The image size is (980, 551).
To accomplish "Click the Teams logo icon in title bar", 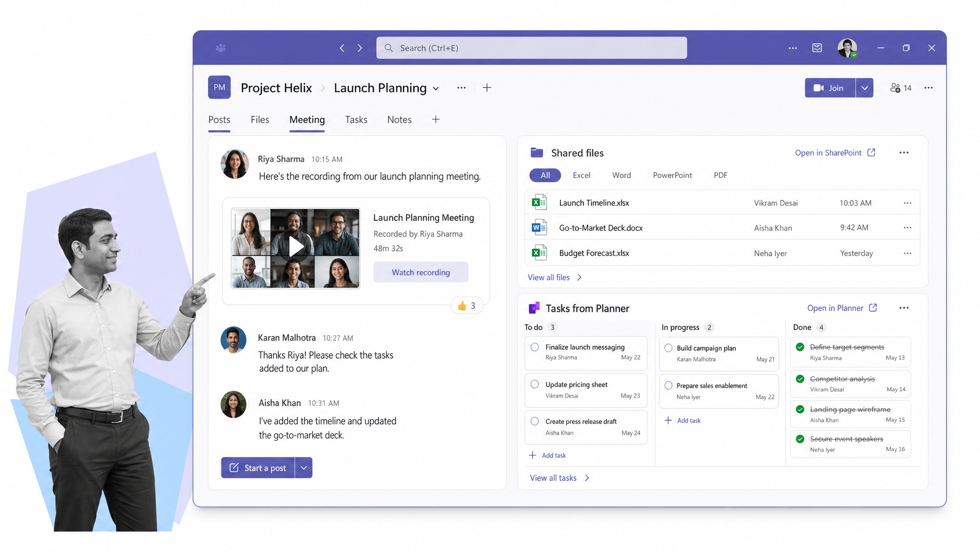I will [221, 48].
